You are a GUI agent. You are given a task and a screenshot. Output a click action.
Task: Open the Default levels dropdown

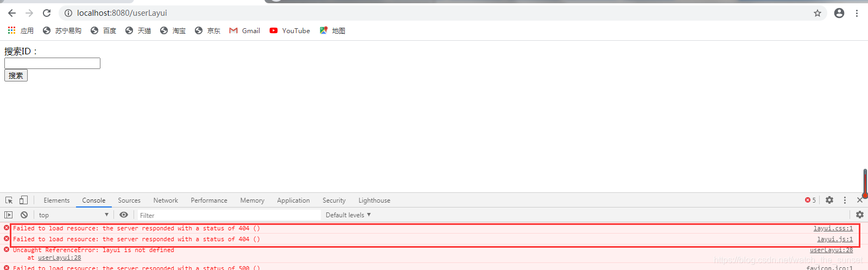coord(348,215)
